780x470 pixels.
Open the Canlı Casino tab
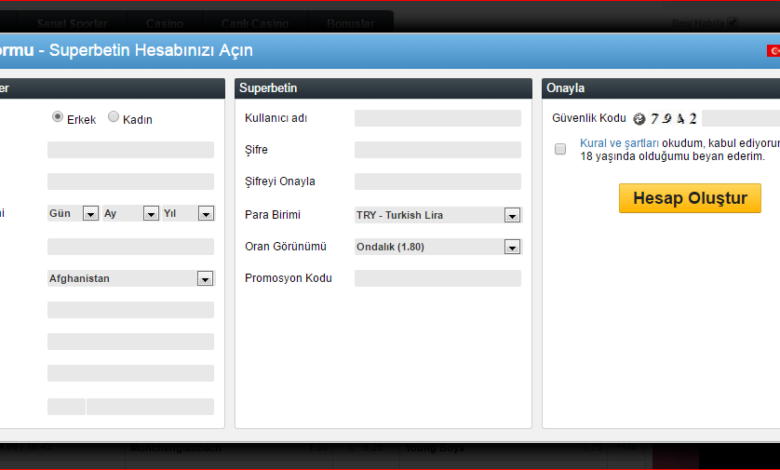[x=255, y=23]
